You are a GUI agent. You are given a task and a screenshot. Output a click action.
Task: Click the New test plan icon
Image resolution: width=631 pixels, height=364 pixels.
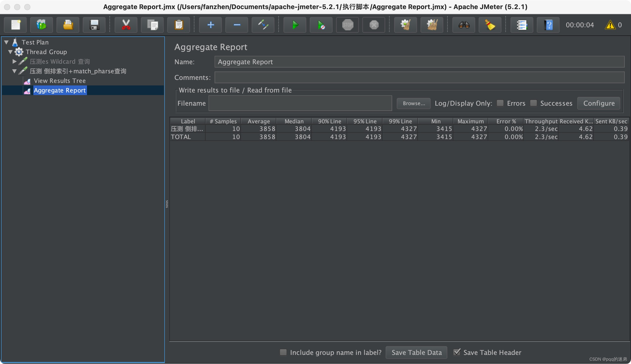tap(16, 25)
